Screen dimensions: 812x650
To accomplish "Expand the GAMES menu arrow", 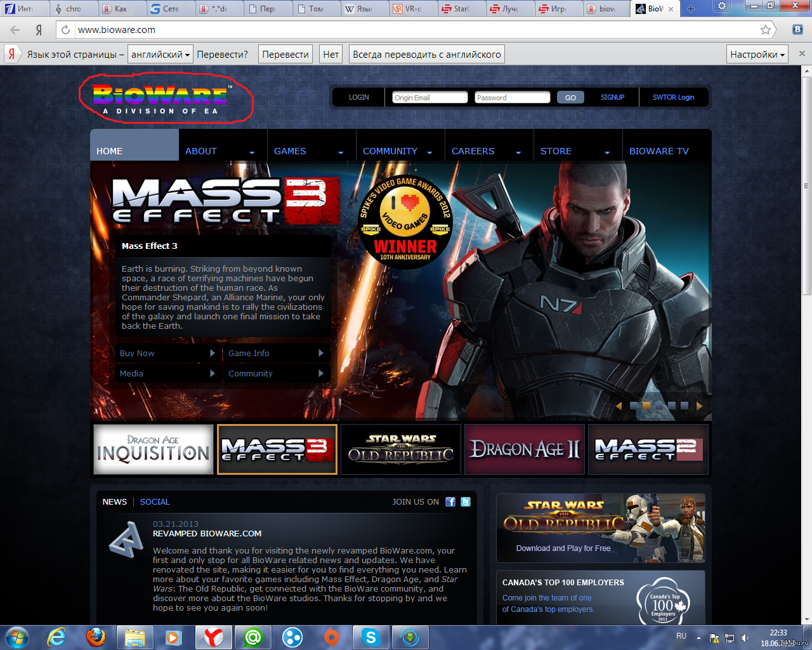I will [x=341, y=152].
